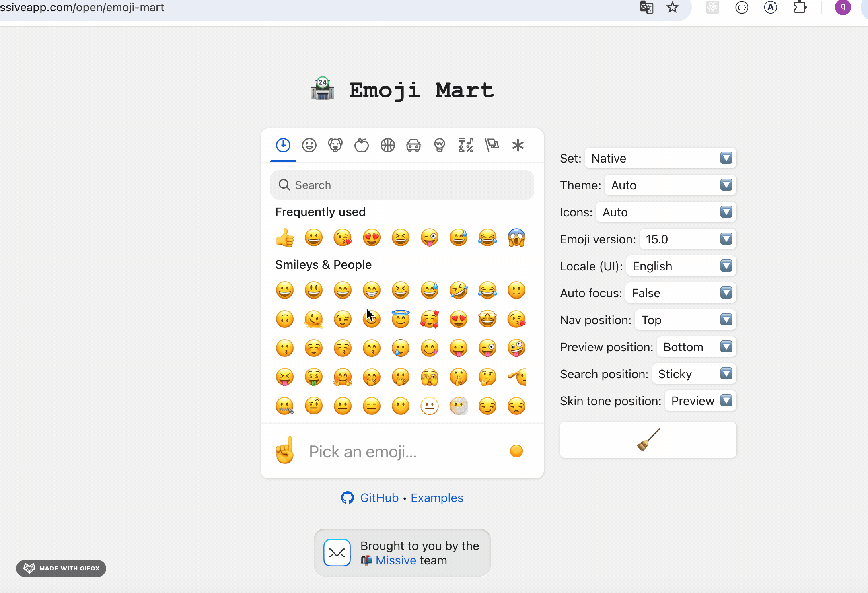Pick the zipper-mouth face emoji

tap(285, 406)
